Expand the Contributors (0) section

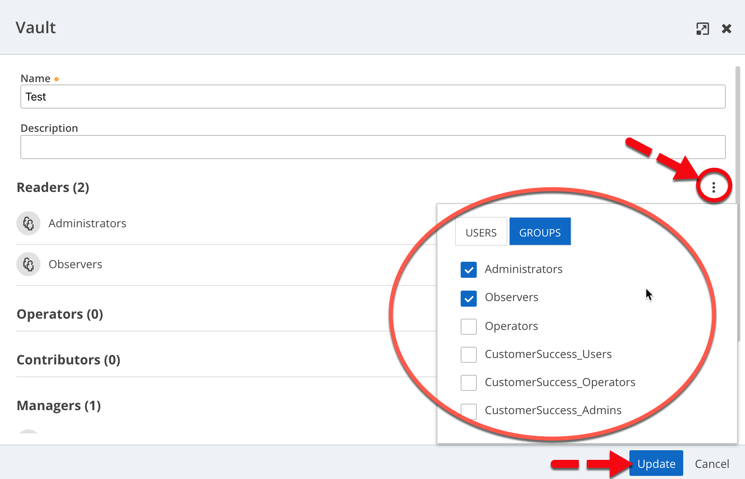tap(68, 360)
